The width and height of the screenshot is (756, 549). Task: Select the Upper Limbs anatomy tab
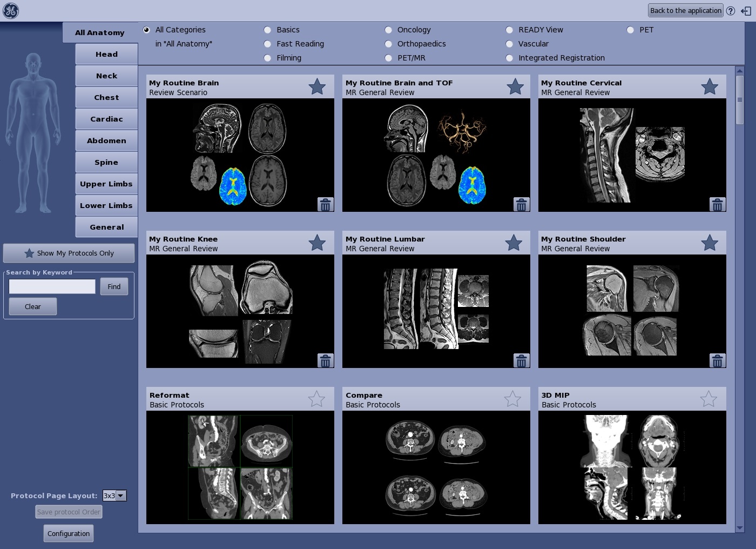[x=106, y=184]
